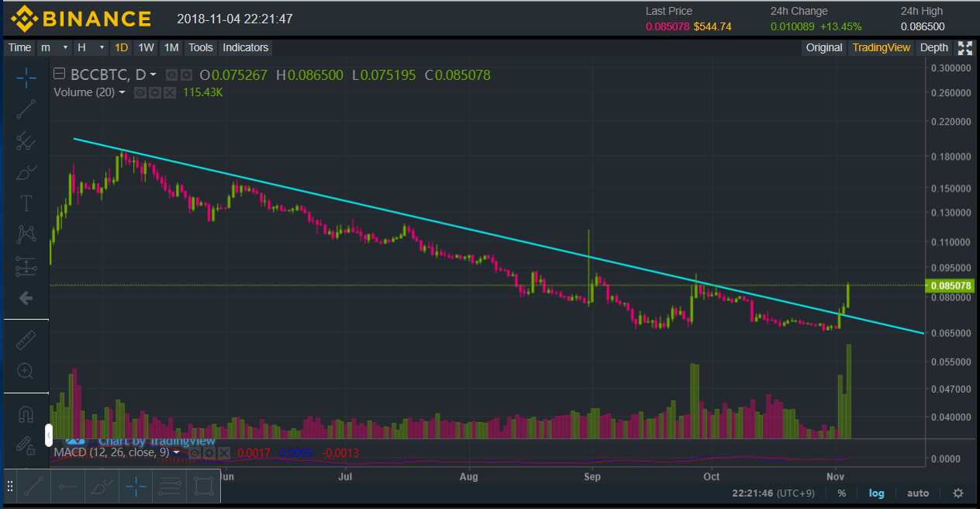This screenshot has width=980, height=509.
Task: Switch to the Original chart tab
Action: (823, 47)
